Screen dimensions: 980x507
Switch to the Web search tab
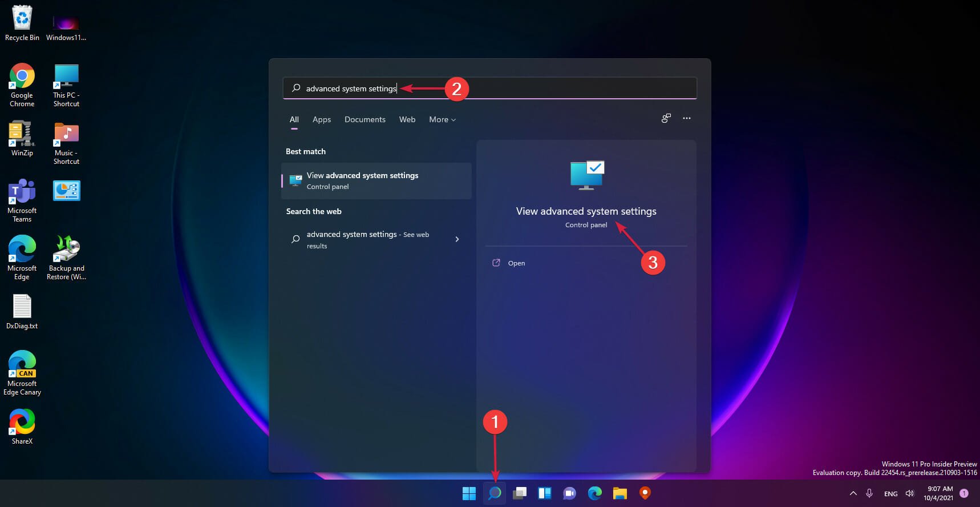click(x=407, y=119)
